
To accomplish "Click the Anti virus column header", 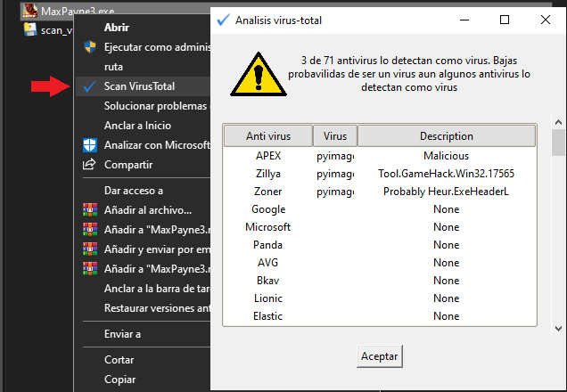I will (x=268, y=135).
